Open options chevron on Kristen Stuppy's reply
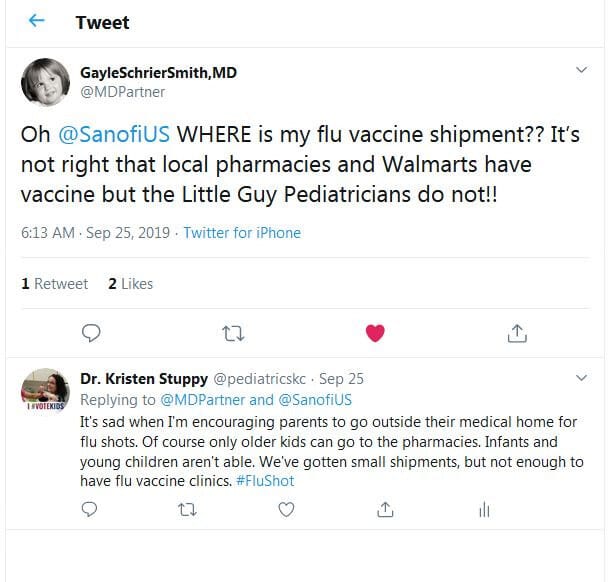This screenshot has width=616, height=582. (x=581, y=378)
